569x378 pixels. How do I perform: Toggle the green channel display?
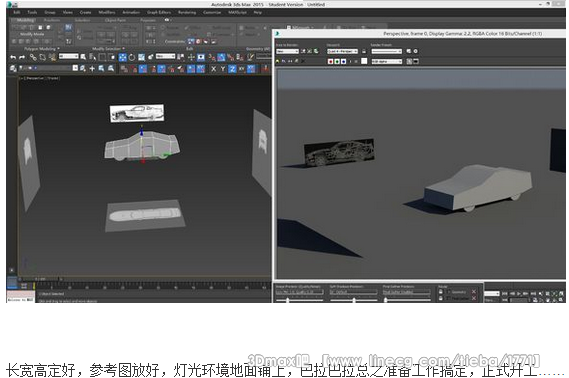click(337, 62)
